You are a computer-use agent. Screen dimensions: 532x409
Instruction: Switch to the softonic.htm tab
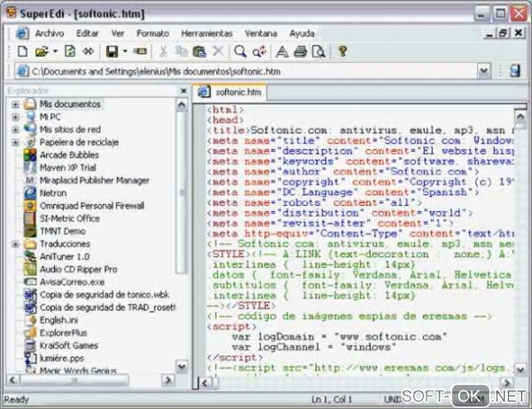click(x=229, y=92)
